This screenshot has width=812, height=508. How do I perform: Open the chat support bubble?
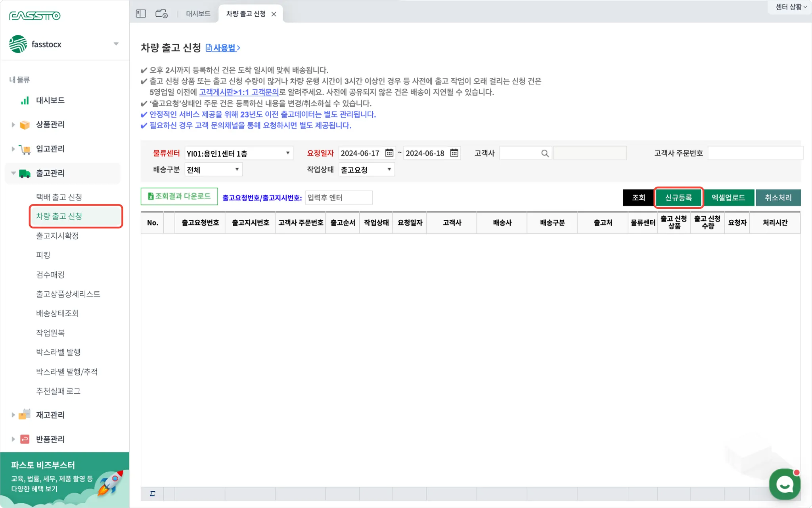pyautogui.click(x=785, y=484)
